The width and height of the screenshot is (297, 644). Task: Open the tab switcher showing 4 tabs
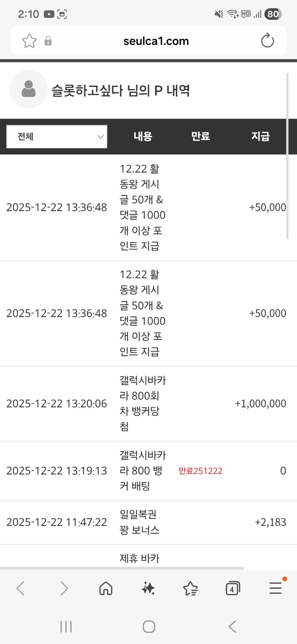pyautogui.click(x=233, y=588)
